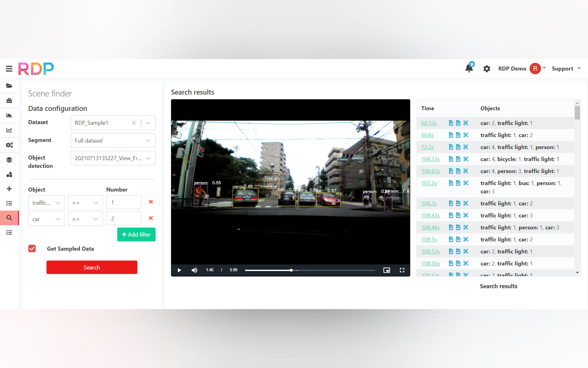
Task: Enter fullscreen on the video player
Action: [402, 270]
